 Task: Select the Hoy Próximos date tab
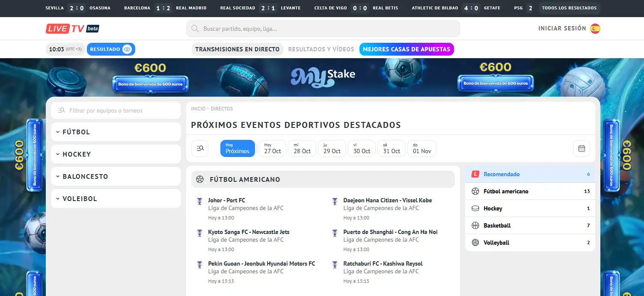coord(237,148)
